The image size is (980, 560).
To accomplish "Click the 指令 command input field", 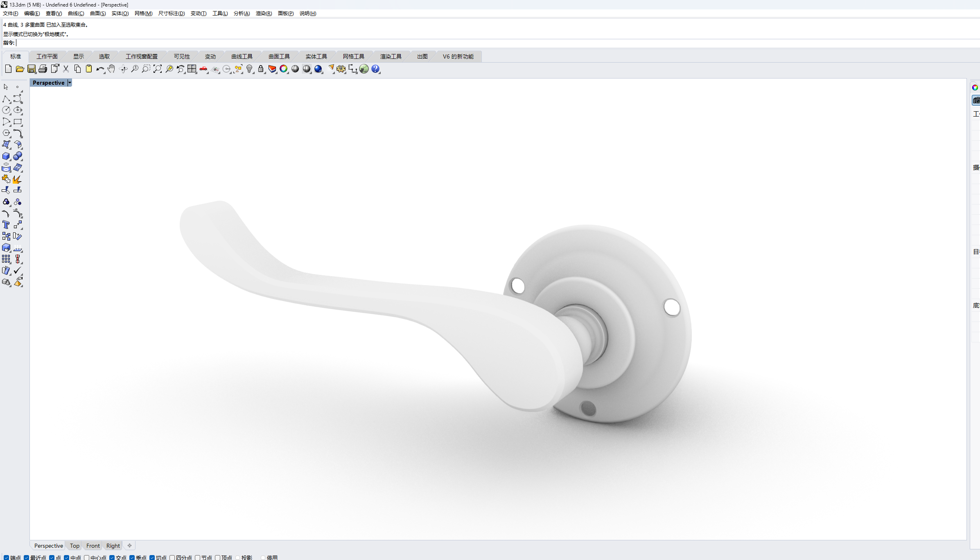I will (x=497, y=43).
